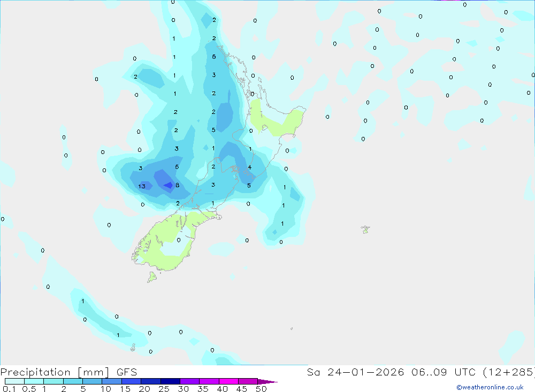Image resolution: width=535 pixels, height=392 pixels.
Task: Select the 0.1–0.5 mm legend swatch
Action: coord(14,381)
